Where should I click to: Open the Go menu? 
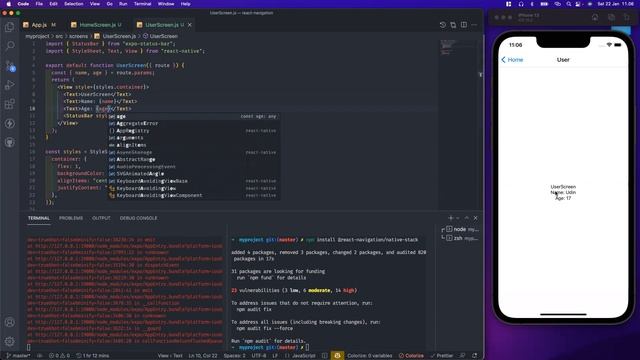[109, 4]
